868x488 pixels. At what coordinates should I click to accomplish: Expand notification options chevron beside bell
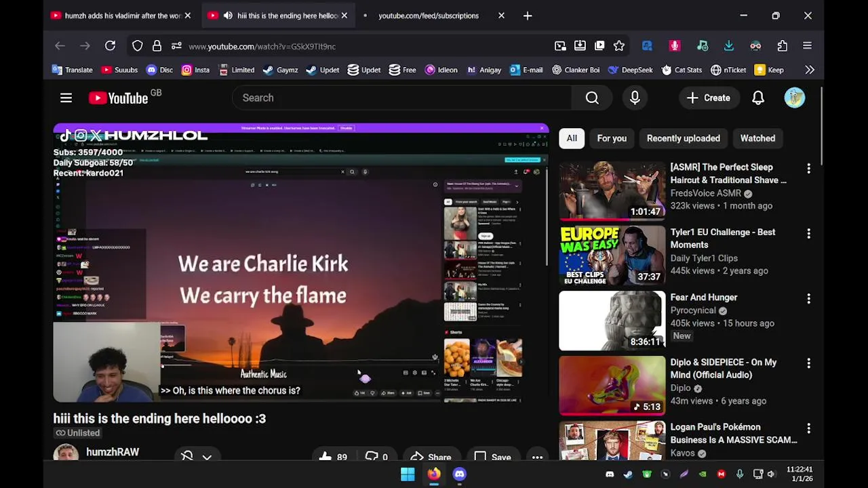tap(207, 457)
